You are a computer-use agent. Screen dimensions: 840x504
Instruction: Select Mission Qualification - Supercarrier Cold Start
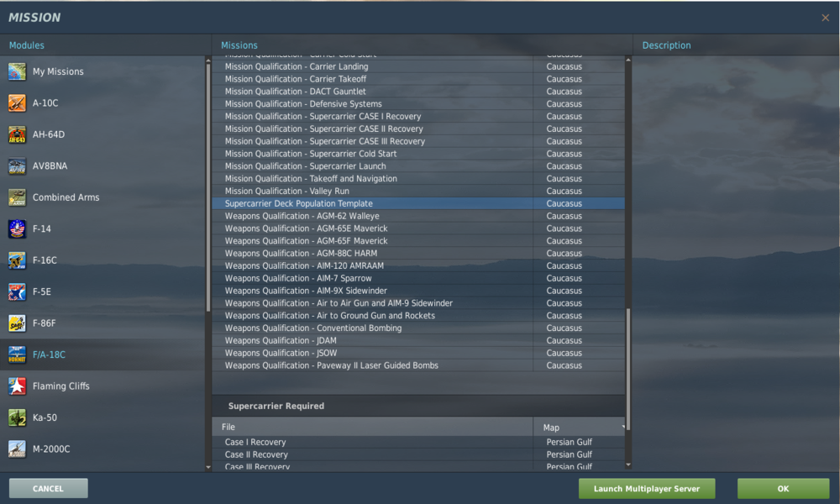(417, 154)
